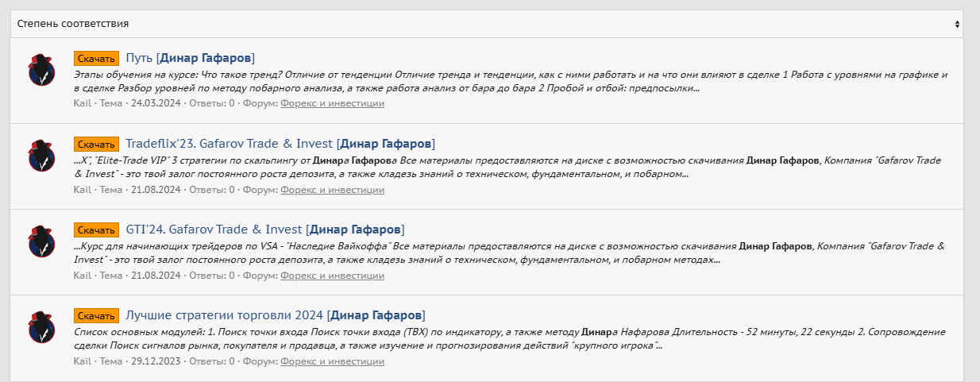This screenshot has width=980, height=382.
Task: Open GTI'24. Gafarov Trade & Invest thread
Action: pyautogui.click(x=264, y=230)
